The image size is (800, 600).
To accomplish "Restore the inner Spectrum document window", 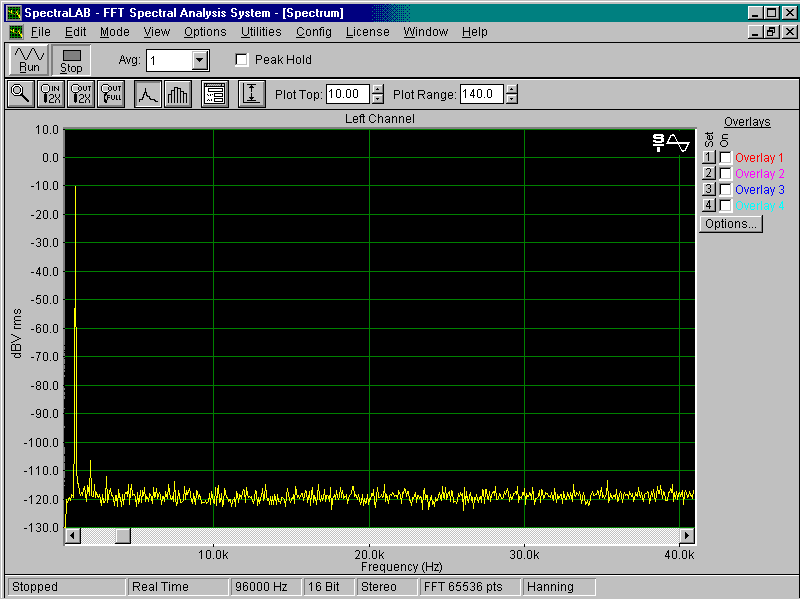I will (772, 32).
